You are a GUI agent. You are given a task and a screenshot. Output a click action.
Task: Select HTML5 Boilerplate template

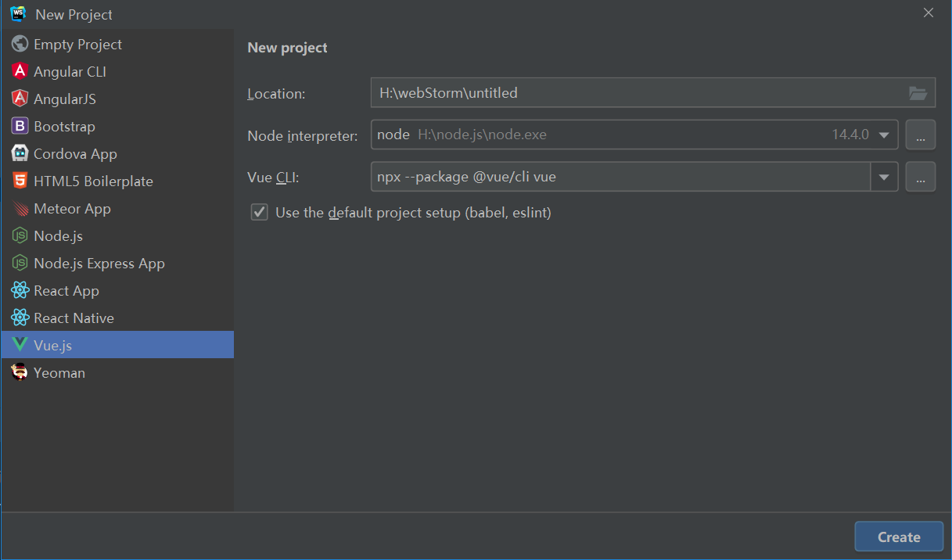coord(117,181)
